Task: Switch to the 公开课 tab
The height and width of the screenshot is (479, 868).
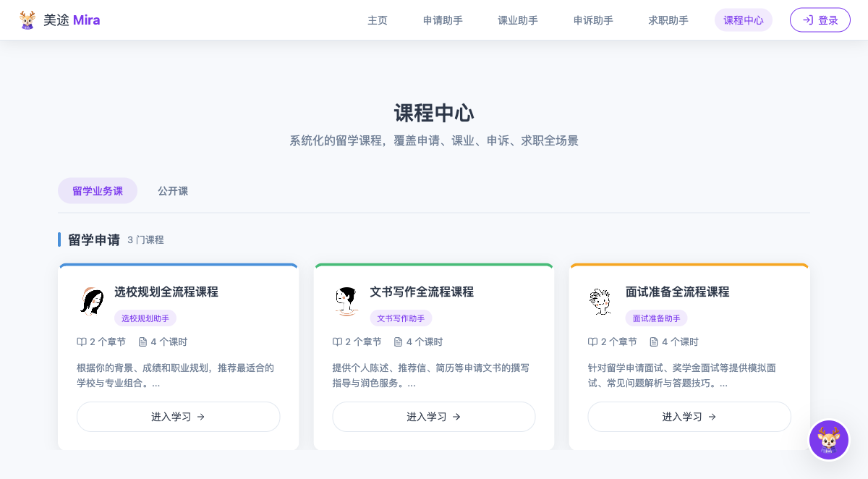Action: click(173, 191)
